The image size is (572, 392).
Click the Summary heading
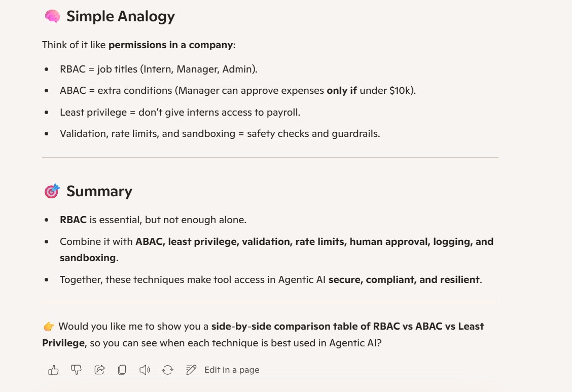99,192
